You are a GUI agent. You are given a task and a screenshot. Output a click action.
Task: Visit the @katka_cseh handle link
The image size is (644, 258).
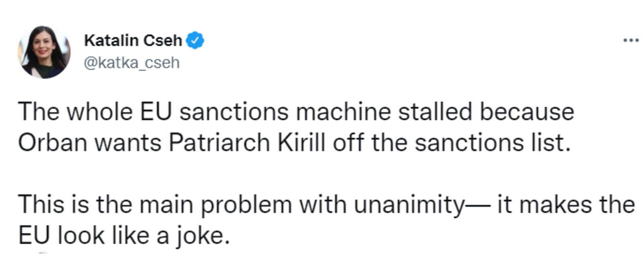[x=132, y=63]
